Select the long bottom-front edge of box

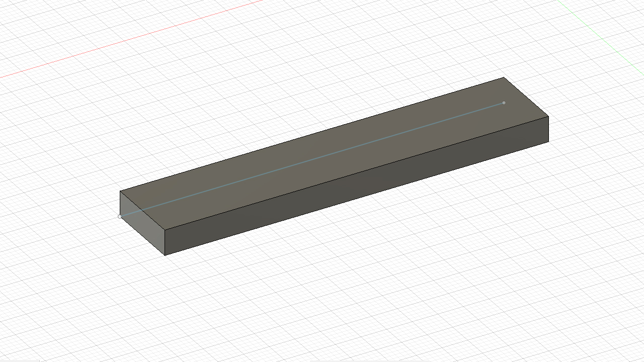(357, 198)
